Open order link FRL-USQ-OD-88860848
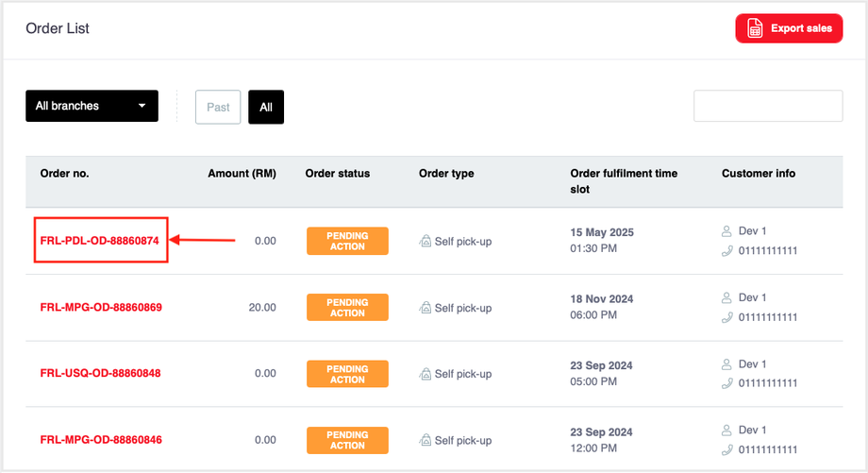The width and height of the screenshot is (868, 473). click(100, 373)
